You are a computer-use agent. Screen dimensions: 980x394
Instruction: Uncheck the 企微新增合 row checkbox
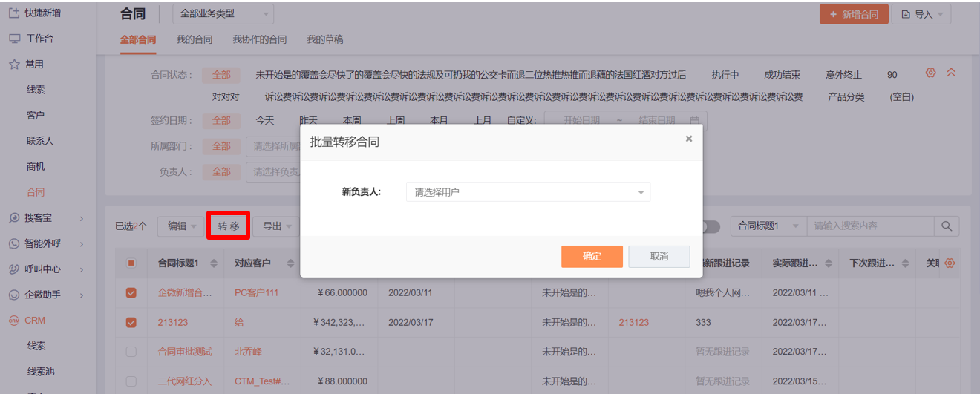coord(131,293)
